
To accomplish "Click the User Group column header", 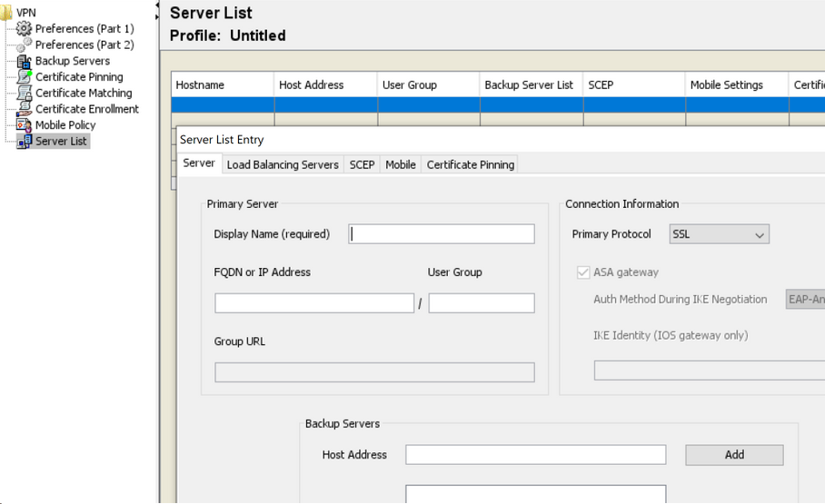I will pos(429,84).
